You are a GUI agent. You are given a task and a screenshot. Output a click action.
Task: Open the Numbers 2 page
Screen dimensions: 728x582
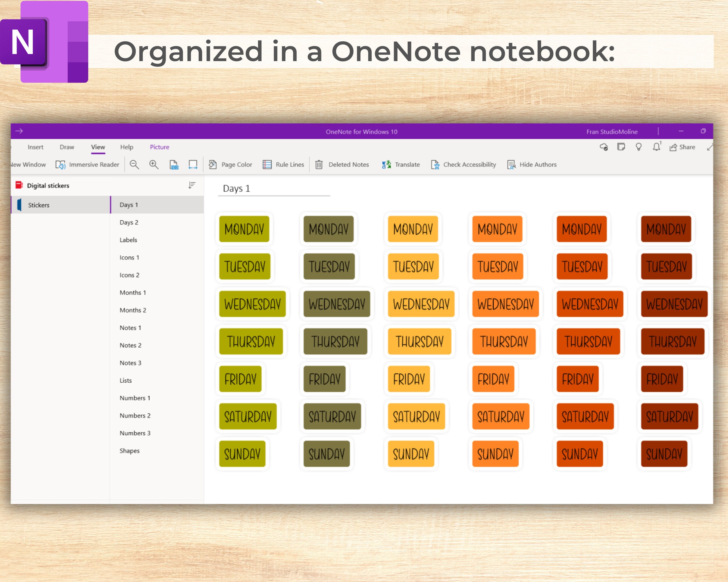(x=157, y=415)
